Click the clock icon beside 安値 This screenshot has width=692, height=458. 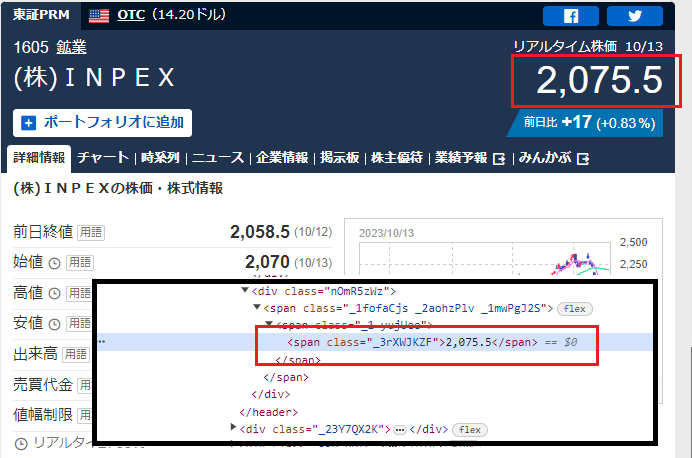[x=54, y=324]
